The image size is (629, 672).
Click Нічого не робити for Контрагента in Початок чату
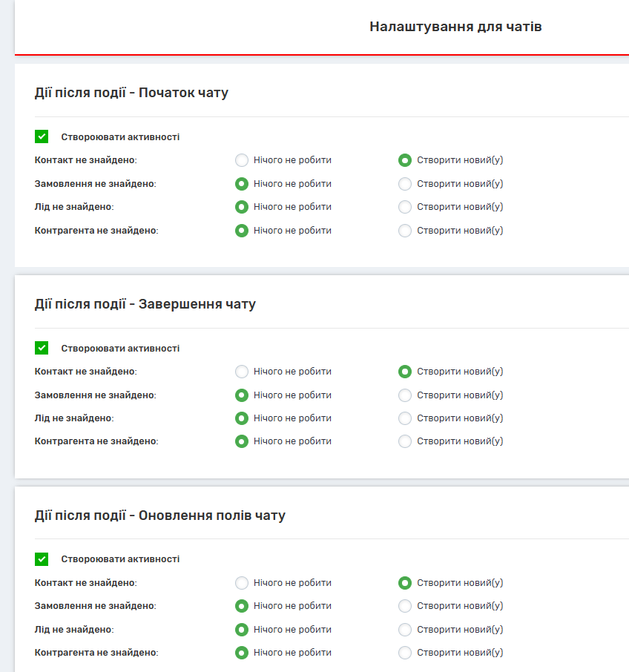[242, 231]
